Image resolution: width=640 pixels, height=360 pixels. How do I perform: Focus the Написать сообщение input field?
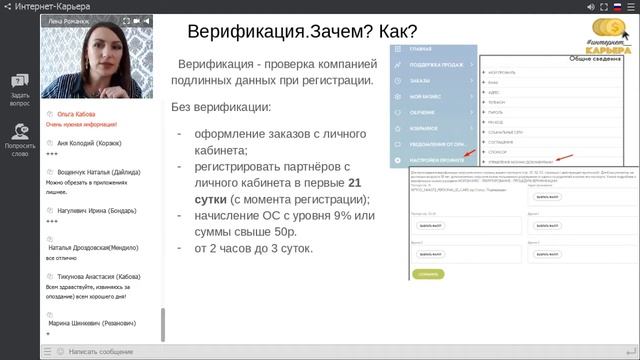pos(343,351)
